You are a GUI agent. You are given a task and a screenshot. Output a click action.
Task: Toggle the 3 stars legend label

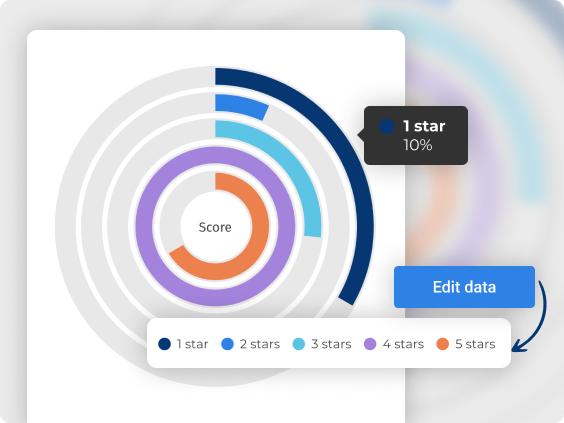pos(331,344)
